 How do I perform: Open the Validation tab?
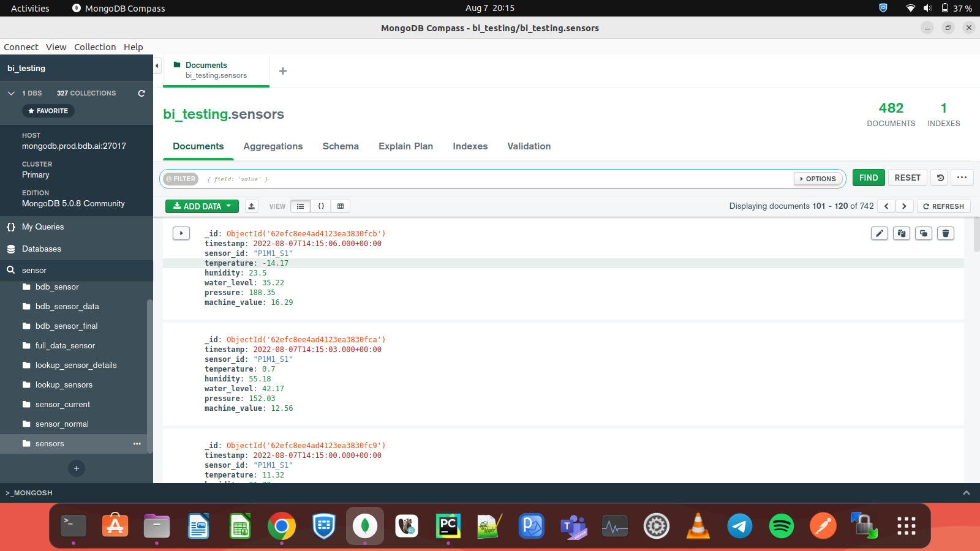coord(529,146)
